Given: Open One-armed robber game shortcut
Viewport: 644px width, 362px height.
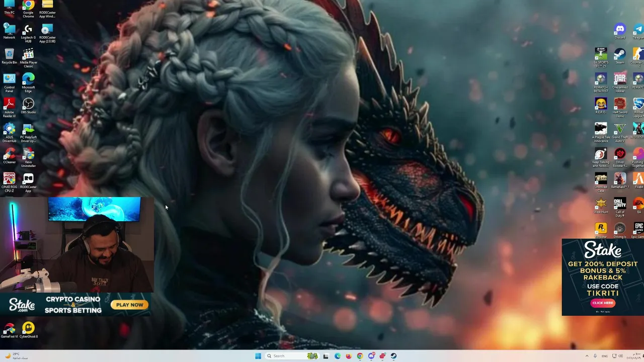Looking at the screenshot, I should point(620,82).
